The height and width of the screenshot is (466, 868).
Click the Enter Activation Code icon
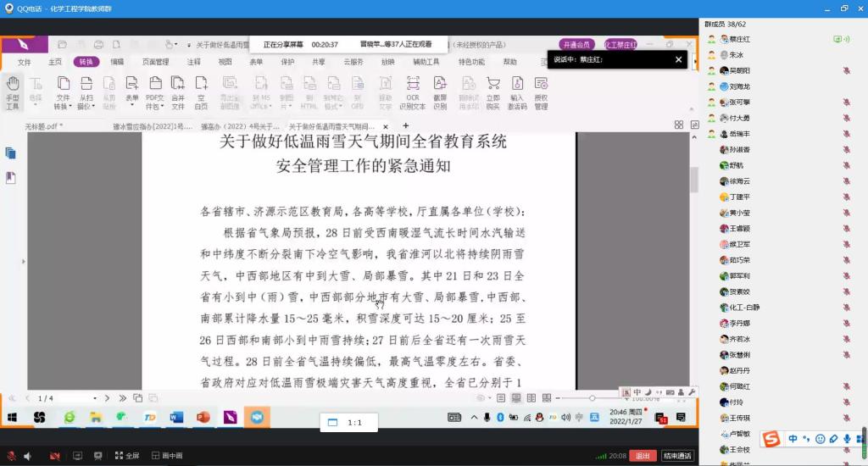point(517,90)
